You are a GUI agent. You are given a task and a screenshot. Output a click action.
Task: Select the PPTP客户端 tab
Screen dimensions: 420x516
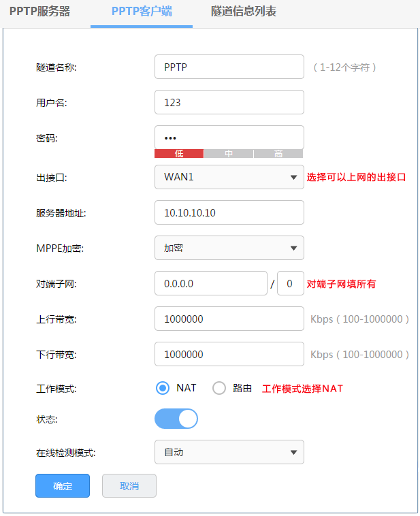[142, 12]
